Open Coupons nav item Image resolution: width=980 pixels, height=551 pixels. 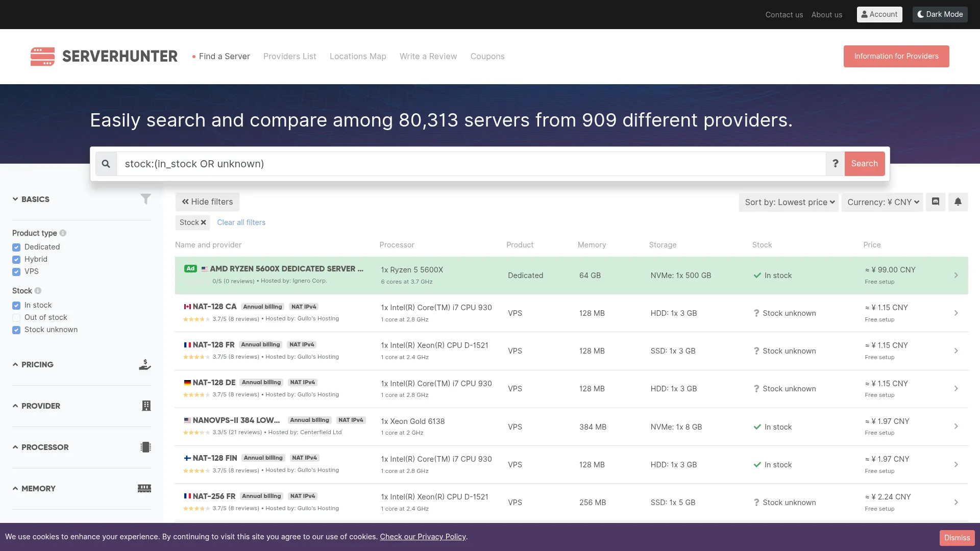[487, 56]
